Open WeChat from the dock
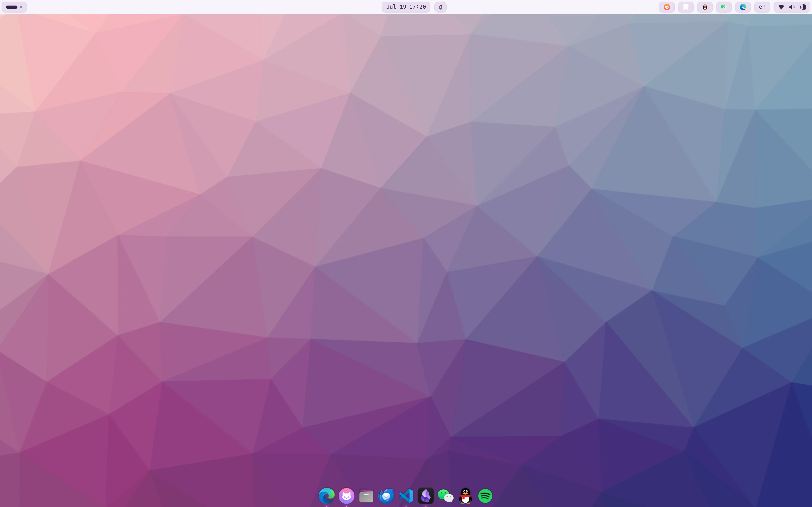This screenshot has height=507, width=812. click(445, 496)
